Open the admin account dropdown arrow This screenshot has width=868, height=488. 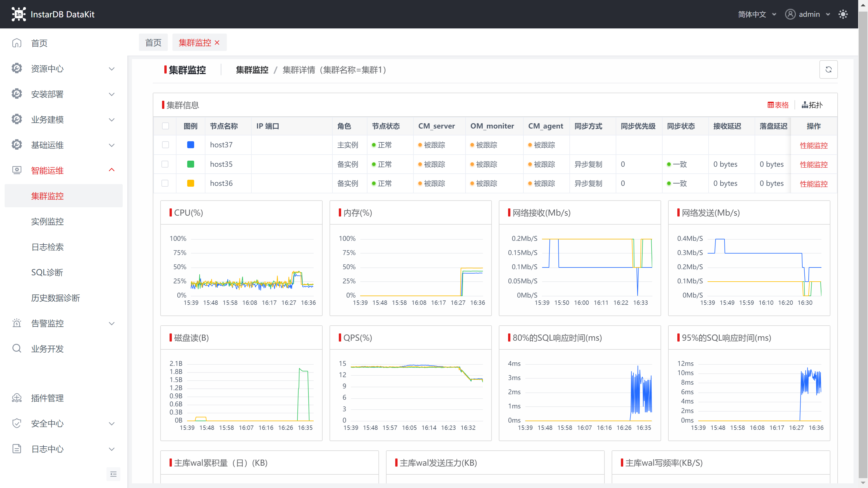[828, 14]
